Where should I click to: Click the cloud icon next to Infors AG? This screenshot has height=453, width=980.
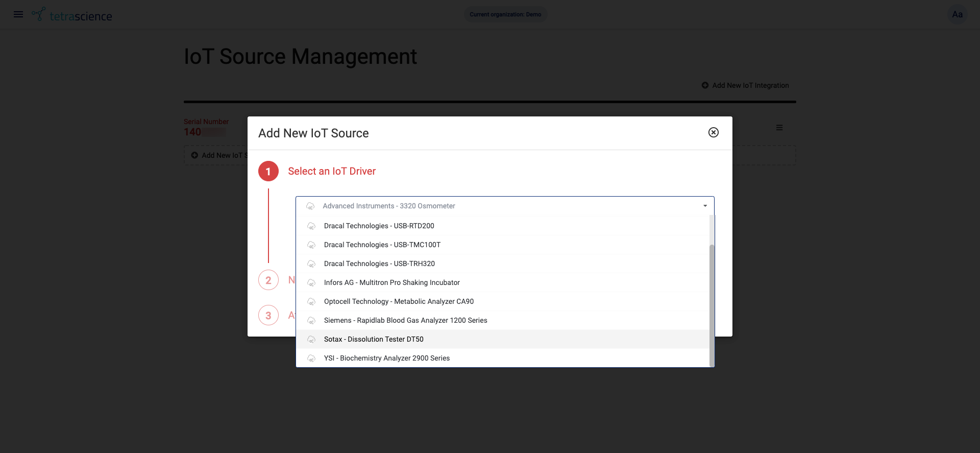click(311, 283)
